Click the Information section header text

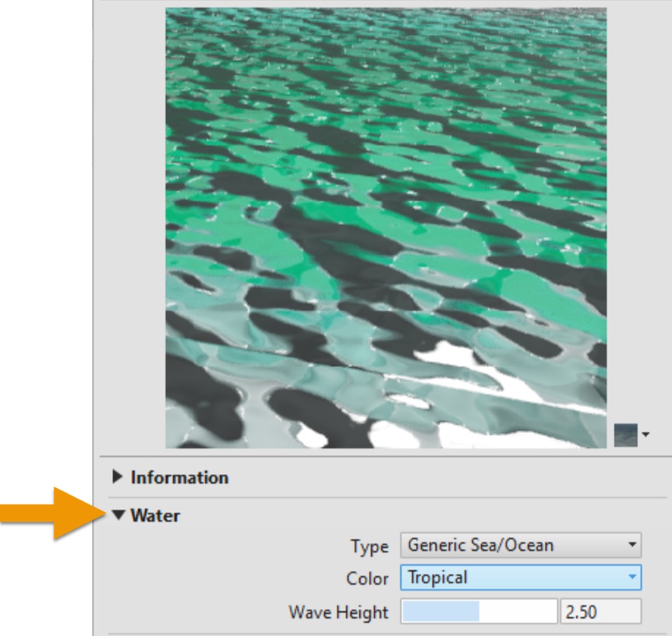(x=179, y=478)
